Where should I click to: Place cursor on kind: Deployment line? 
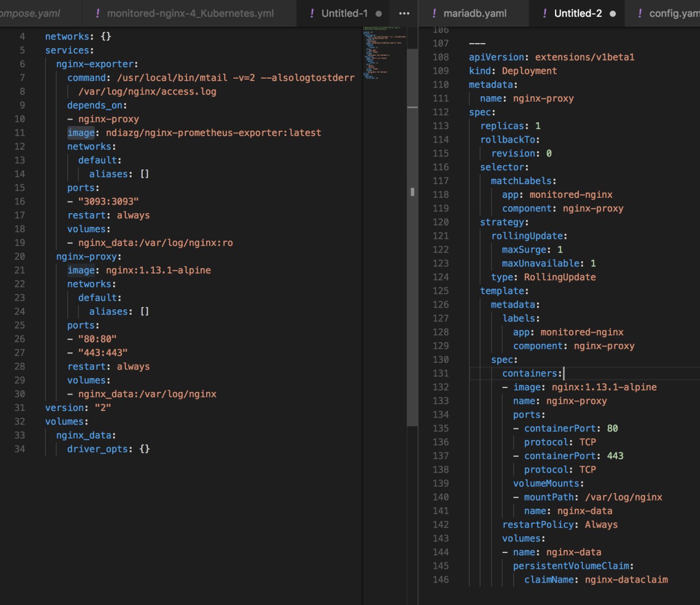point(512,71)
